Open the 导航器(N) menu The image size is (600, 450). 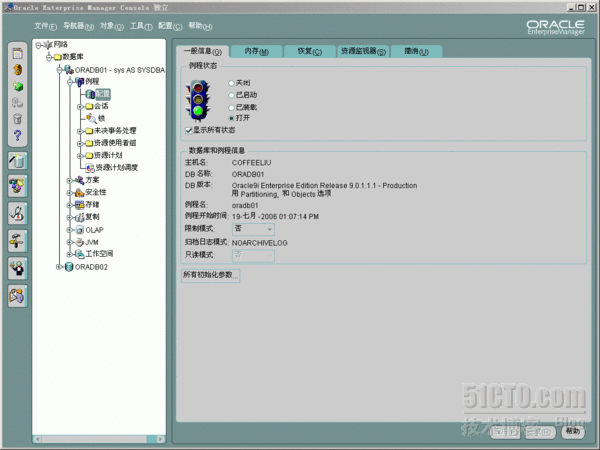[78, 26]
